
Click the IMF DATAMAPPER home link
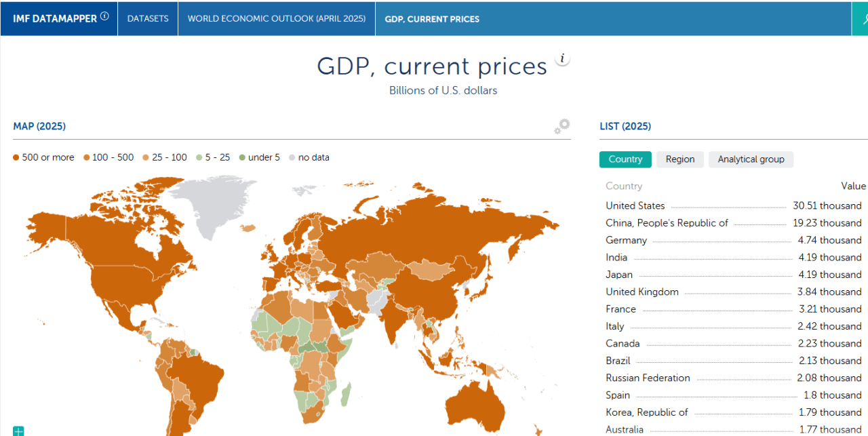tap(54, 18)
